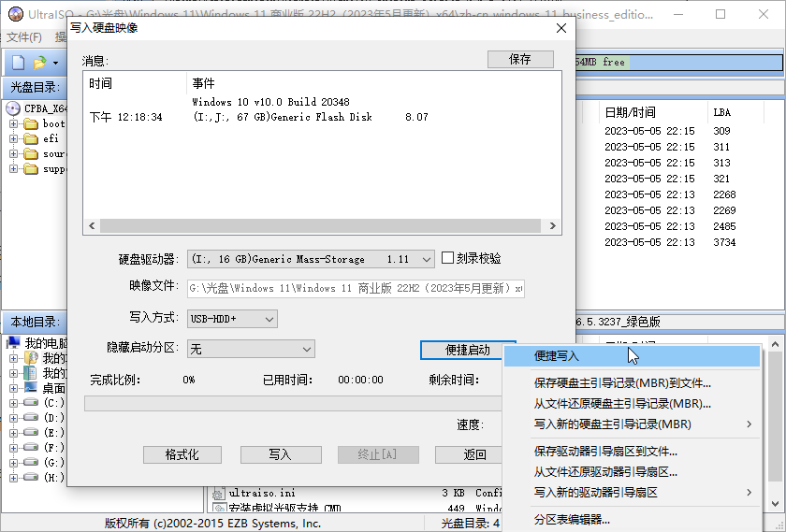Expand the boot folder node
This screenshot has height=532, width=786.
13,123
